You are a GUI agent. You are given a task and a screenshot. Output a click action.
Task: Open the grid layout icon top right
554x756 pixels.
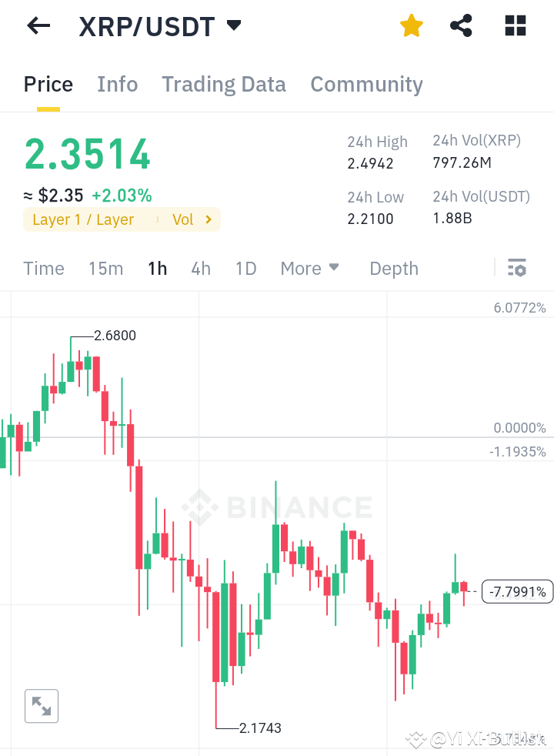click(x=514, y=25)
